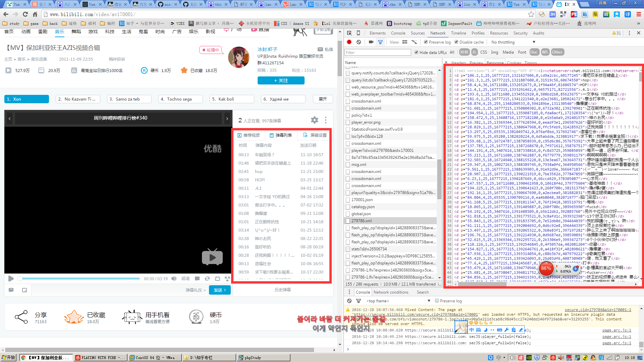Switch to the Response tab
Viewport: 644px width, 362px height.
pos(495,63)
